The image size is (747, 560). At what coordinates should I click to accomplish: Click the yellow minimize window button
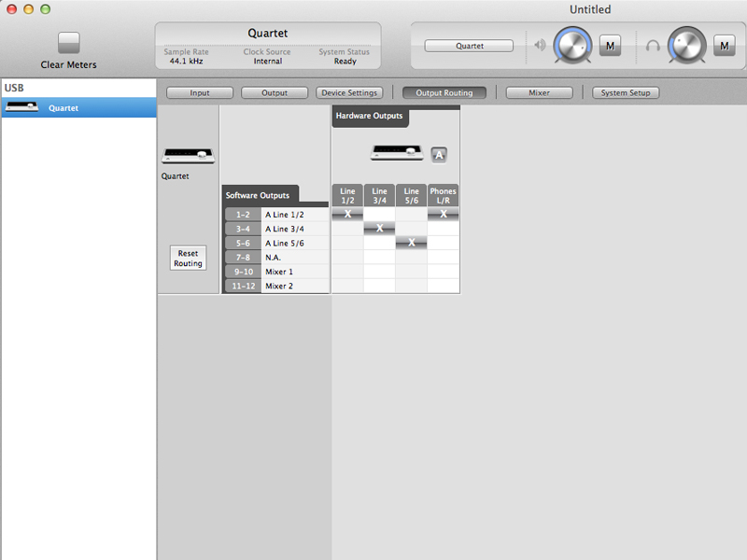point(29,9)
